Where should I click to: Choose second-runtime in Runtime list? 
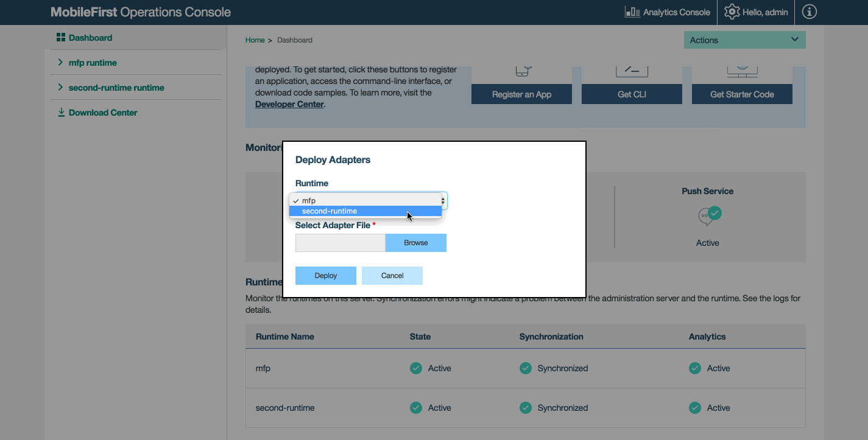[365, 211]
